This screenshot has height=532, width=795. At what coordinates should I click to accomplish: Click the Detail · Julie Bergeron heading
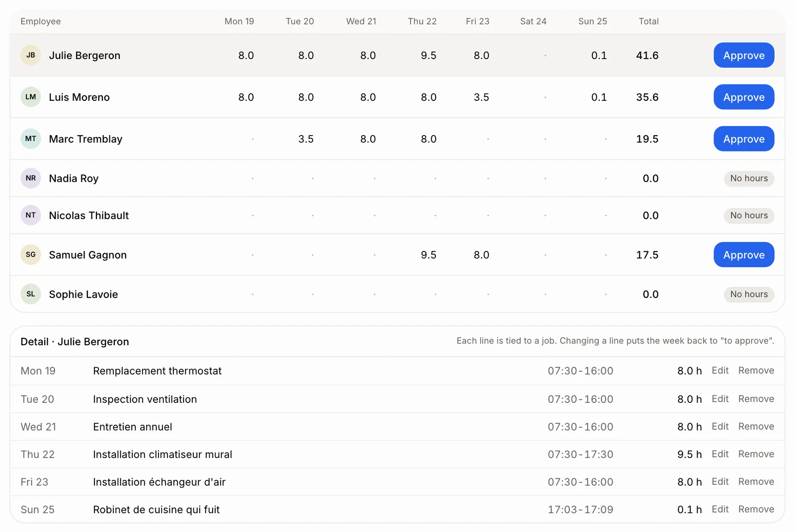point(75,342)
